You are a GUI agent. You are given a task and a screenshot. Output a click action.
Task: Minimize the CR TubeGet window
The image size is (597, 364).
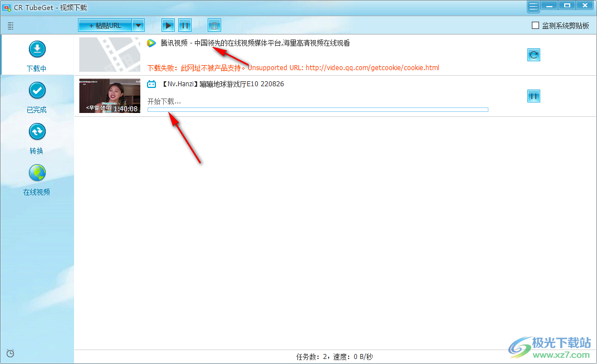coord(549,6)
